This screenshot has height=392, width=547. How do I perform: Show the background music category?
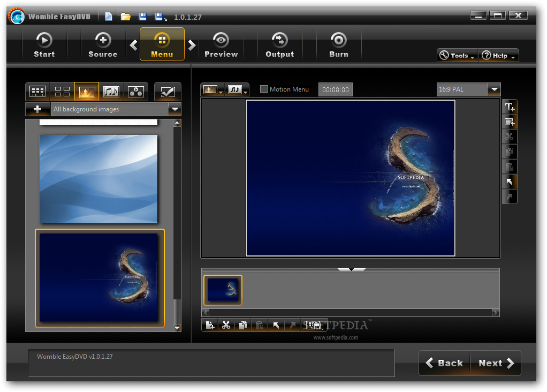point(111,92)
